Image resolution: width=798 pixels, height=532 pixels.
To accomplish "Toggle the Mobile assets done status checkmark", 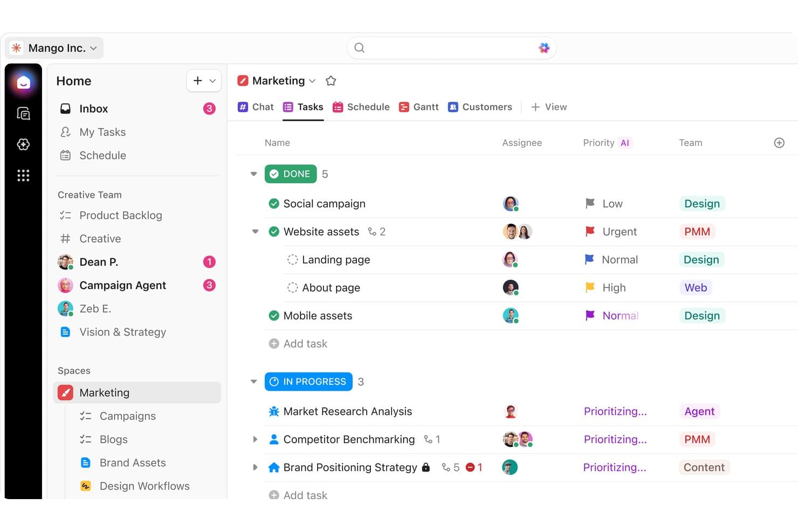I will click(x=274, y=316).
